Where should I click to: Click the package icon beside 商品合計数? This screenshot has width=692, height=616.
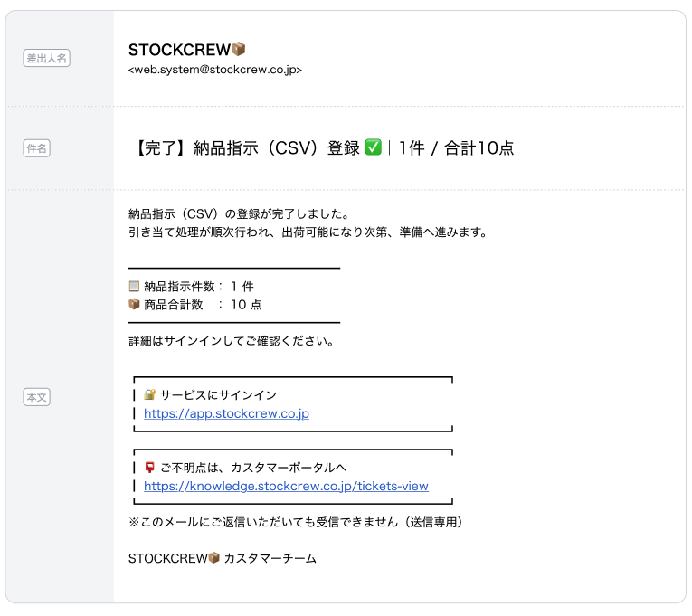click(135, 305)
